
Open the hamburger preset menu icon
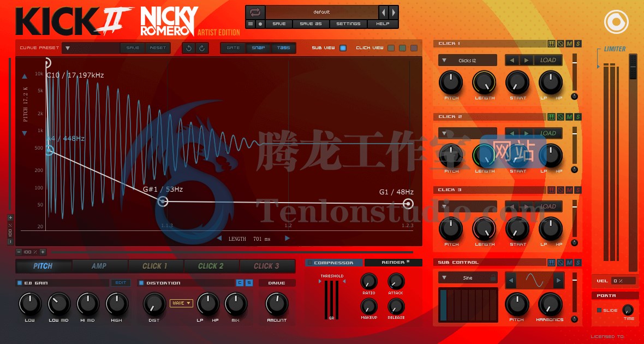251,24
